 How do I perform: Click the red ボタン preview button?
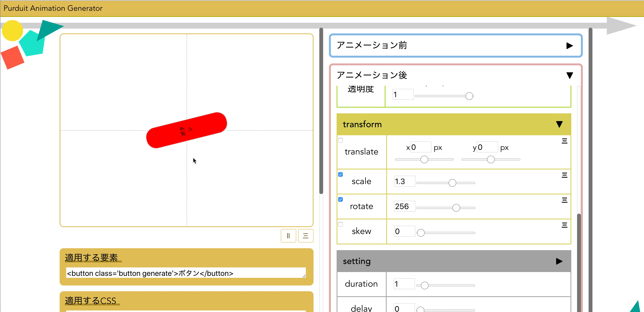(x=187, y=130)
